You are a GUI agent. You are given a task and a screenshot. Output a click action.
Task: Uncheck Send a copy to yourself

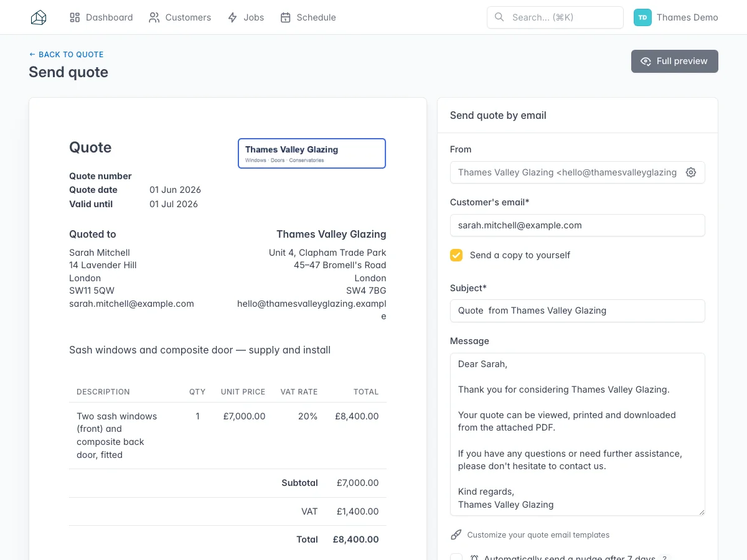click(456, 255)
